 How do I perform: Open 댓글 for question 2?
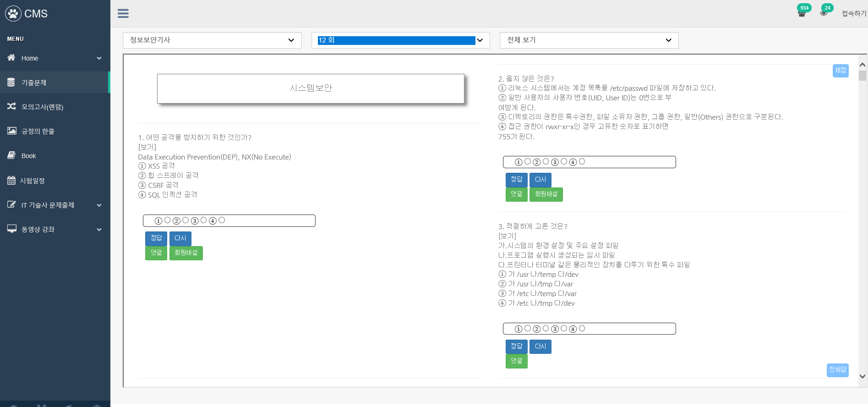click(x=517, y=194)
